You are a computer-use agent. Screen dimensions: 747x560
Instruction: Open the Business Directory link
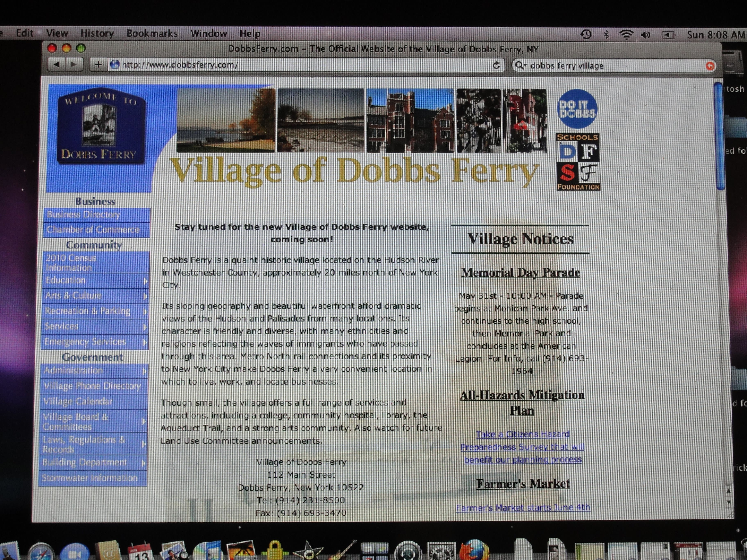click(97, 215)
